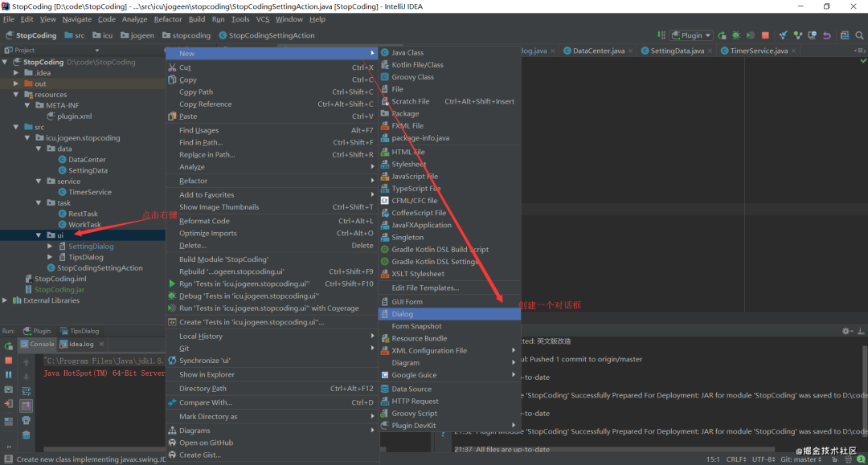Click Down the Stack Trace arrow icon
Viewport: 868px width, 465px height.
point(26,377)
